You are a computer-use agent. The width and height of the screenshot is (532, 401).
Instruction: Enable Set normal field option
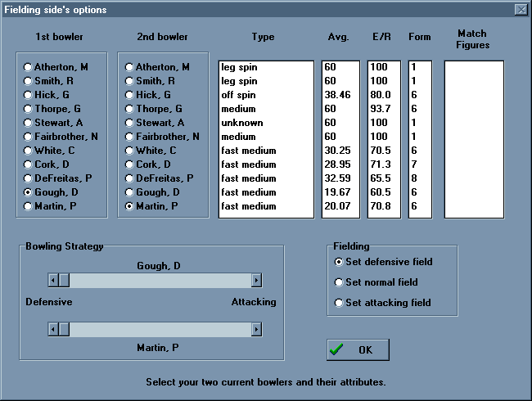(340, 282)
